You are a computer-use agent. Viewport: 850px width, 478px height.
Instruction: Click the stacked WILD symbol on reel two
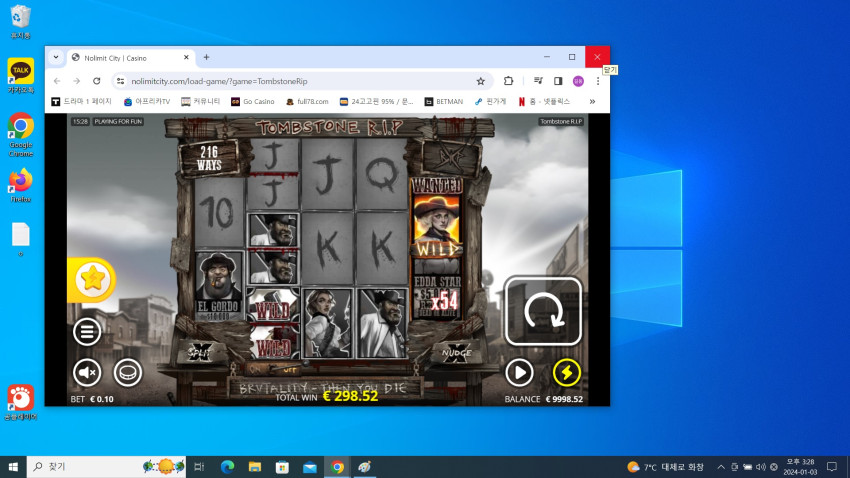(x=273, y=324)
